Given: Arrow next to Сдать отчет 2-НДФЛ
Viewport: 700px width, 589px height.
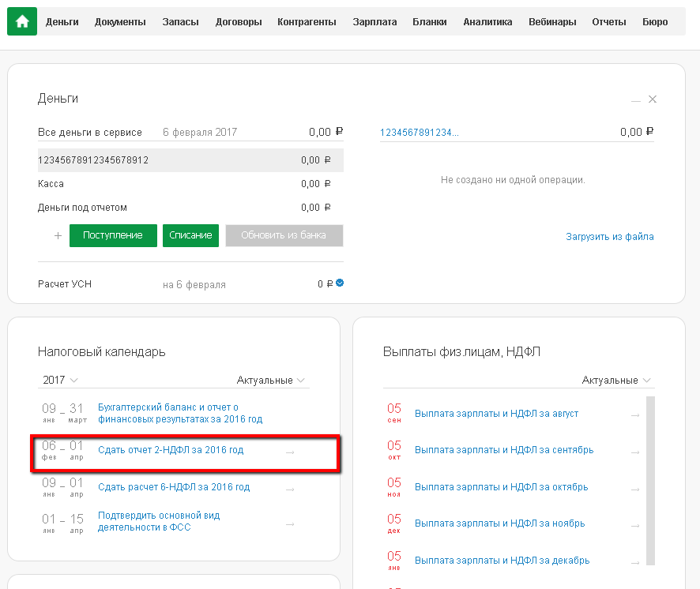Looking at the screenshot, I should [290, 452].
